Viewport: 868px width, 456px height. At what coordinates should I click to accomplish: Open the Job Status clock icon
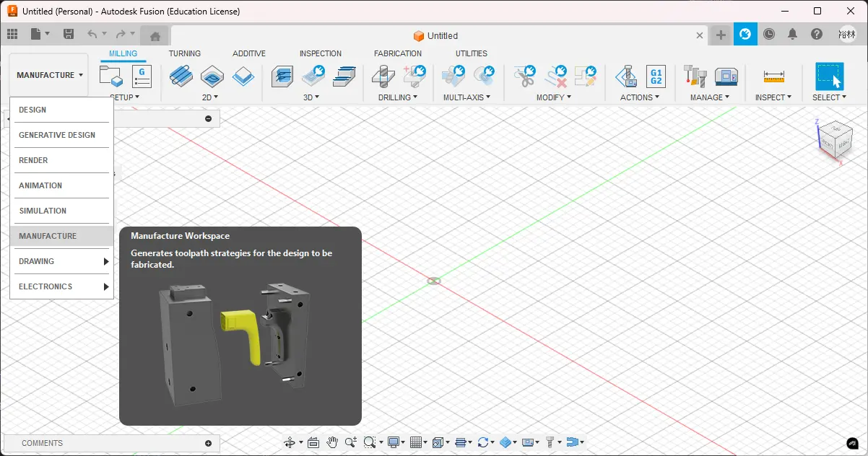pos(769,34)
